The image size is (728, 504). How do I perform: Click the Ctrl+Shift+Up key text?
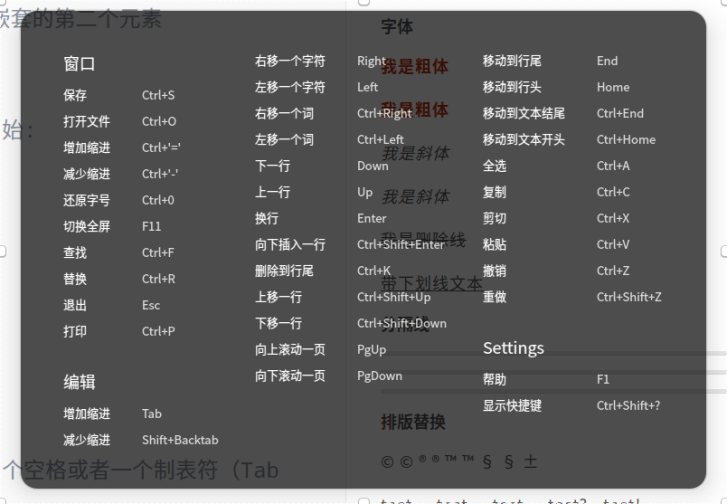pos(394,297)
